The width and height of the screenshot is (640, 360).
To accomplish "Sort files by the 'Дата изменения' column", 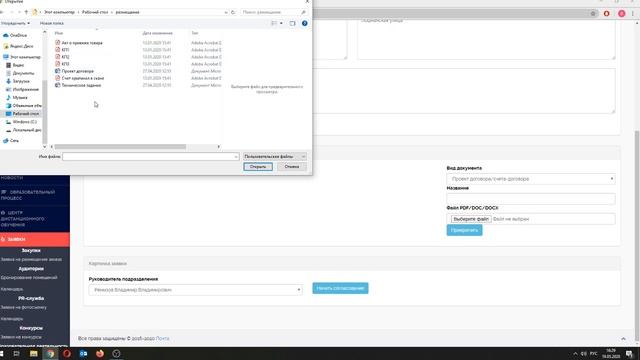I will 158,33.
